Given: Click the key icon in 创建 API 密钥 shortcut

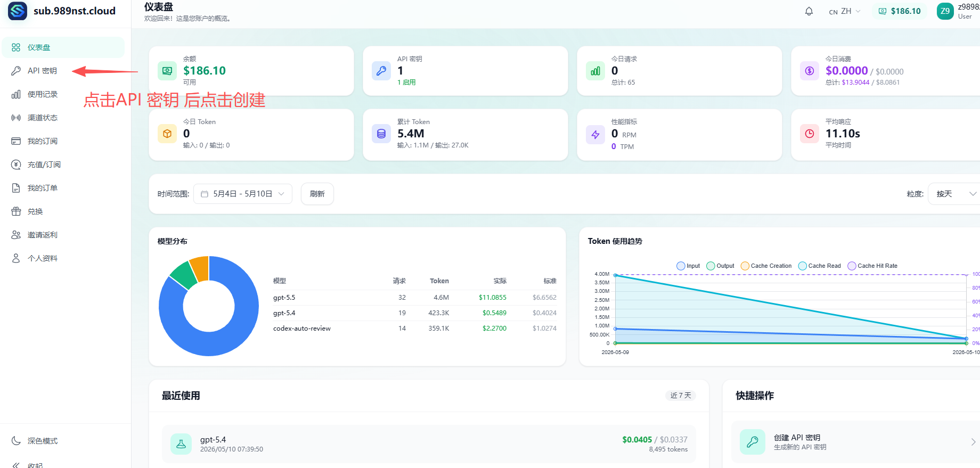Looking at the screenshot, I should 753,442.
